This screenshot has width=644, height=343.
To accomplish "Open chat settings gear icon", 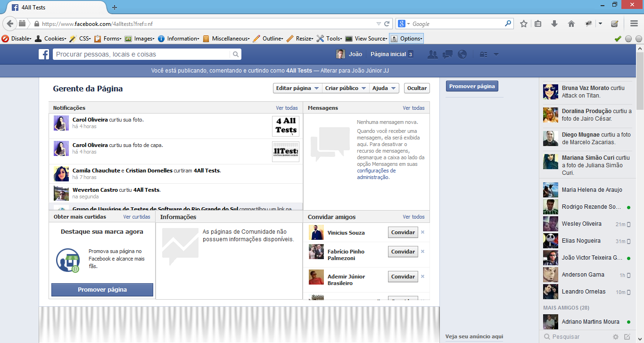I will pos(615,337).
